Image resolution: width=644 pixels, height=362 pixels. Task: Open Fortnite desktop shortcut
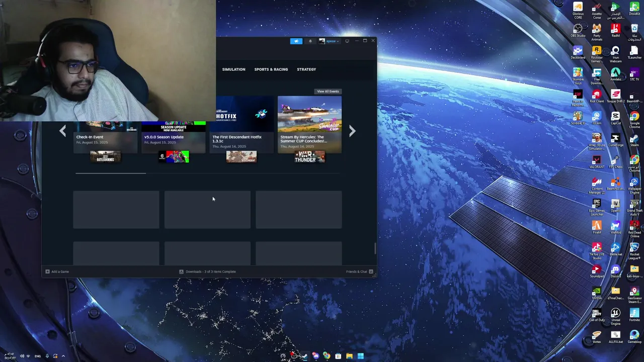coord(634,315)
